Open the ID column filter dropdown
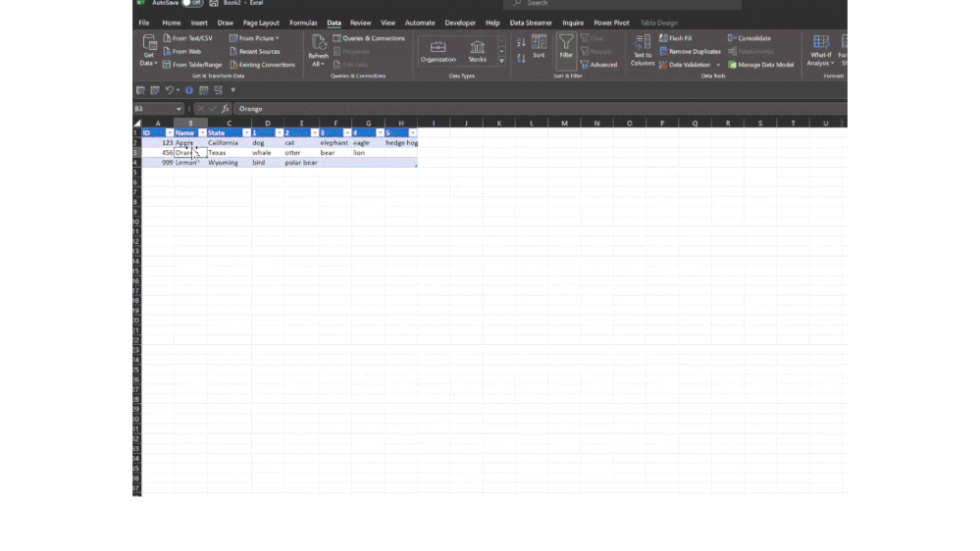The height and width of the screenshot is (551, 980). point(170,133)
